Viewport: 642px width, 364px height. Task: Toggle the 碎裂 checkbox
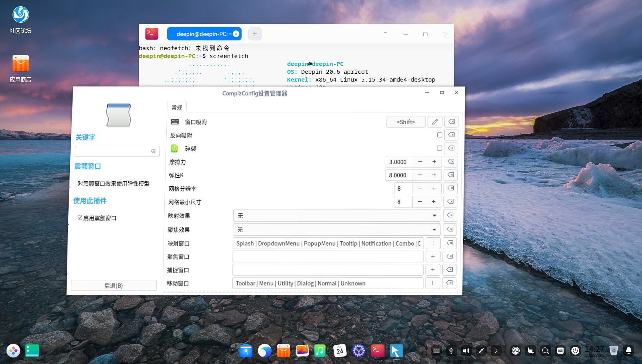(439, 148)
